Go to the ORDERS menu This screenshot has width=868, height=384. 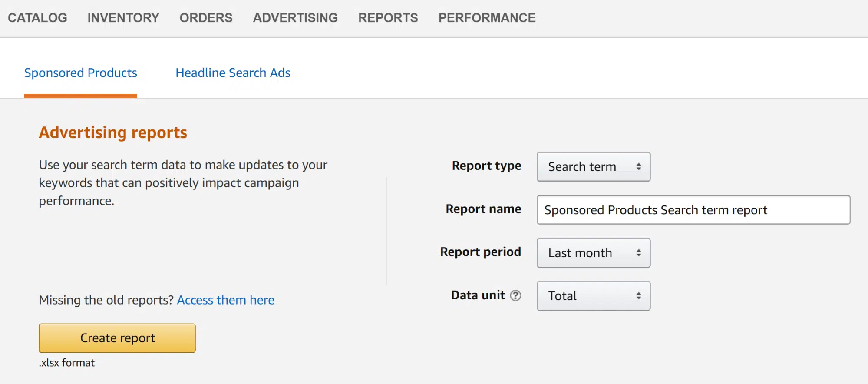(206, 18)
